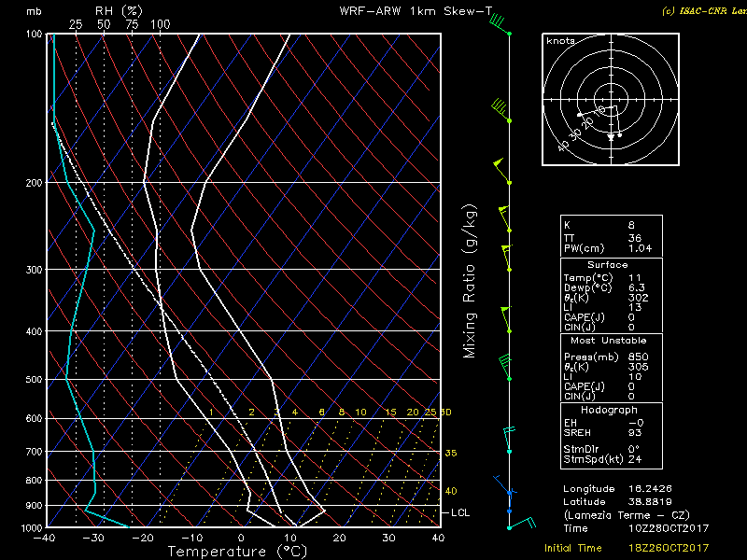Image resolution: width=747 pixels, height=560 pixels.
Task: Click the wind barb at 100 mb level
Action: 500,25
